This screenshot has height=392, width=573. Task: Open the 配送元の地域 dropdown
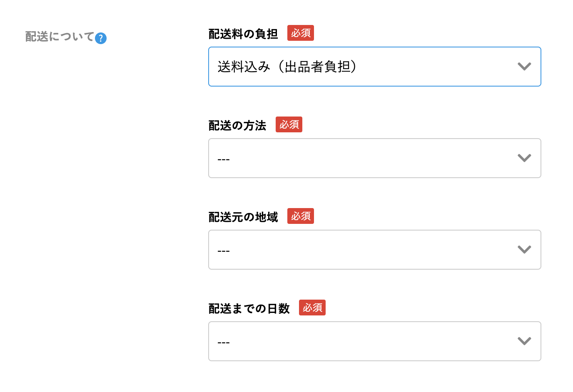tap(374, 250)
